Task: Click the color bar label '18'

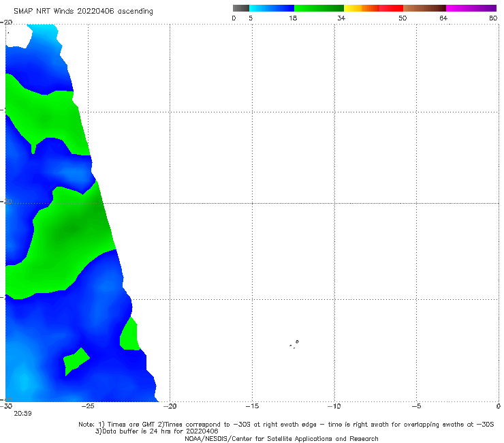Action: click(x=293, y=18)
